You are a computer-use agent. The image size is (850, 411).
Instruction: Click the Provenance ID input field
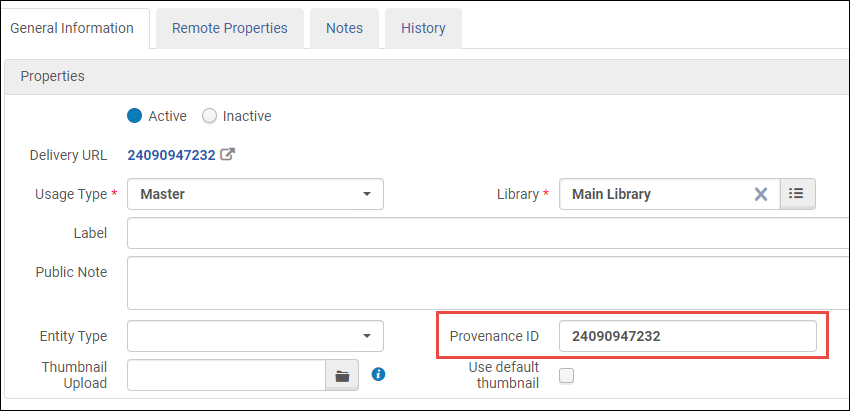pyautogui.click(x=688, y=336)
